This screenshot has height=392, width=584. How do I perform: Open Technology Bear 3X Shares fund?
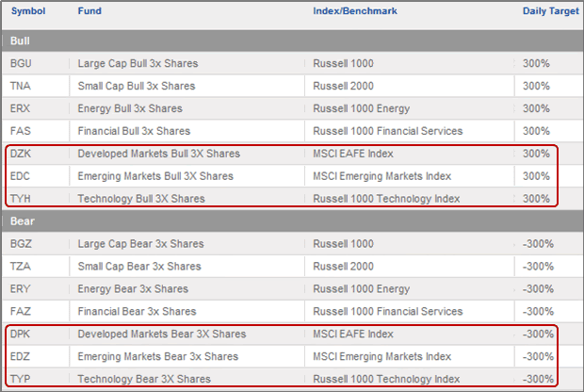144,379
